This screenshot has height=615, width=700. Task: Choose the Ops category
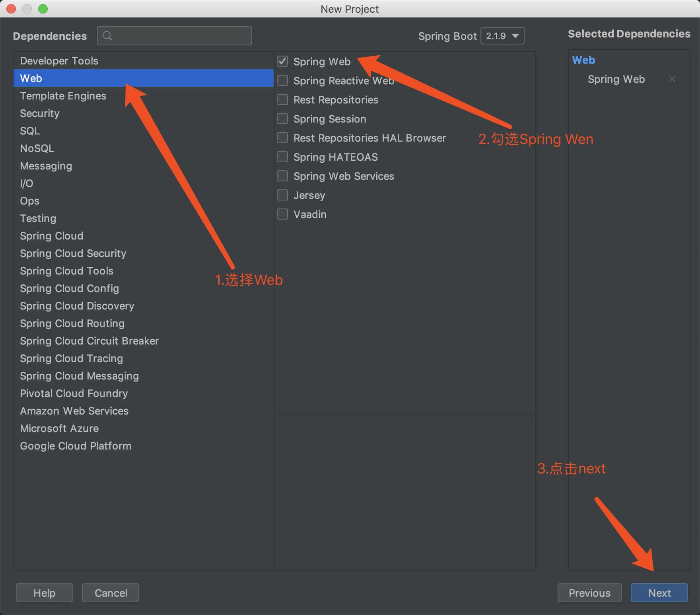(x=143, y=200)
